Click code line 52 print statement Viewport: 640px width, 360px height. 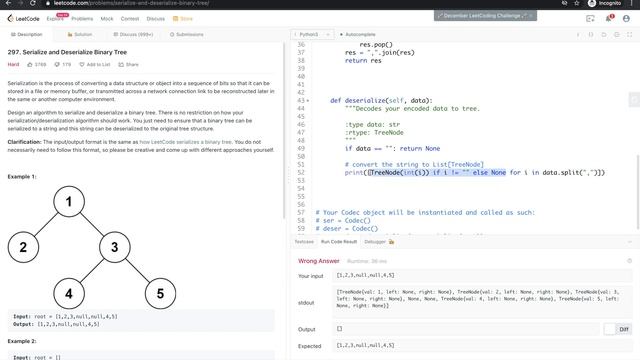475,173
